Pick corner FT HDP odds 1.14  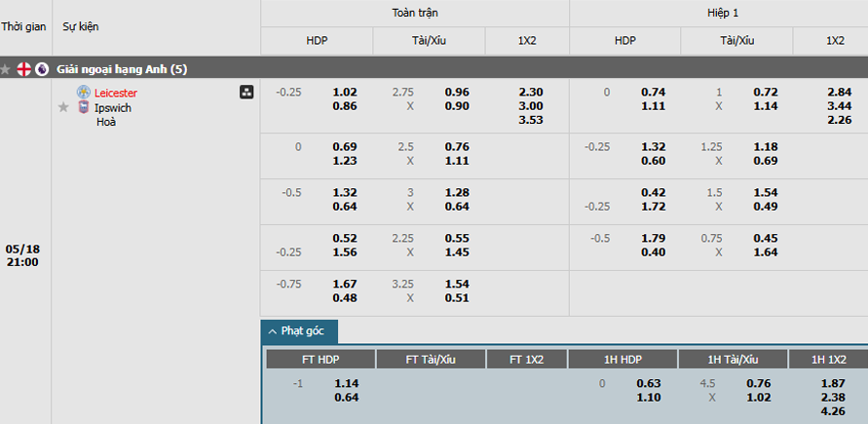coord(347,383)
